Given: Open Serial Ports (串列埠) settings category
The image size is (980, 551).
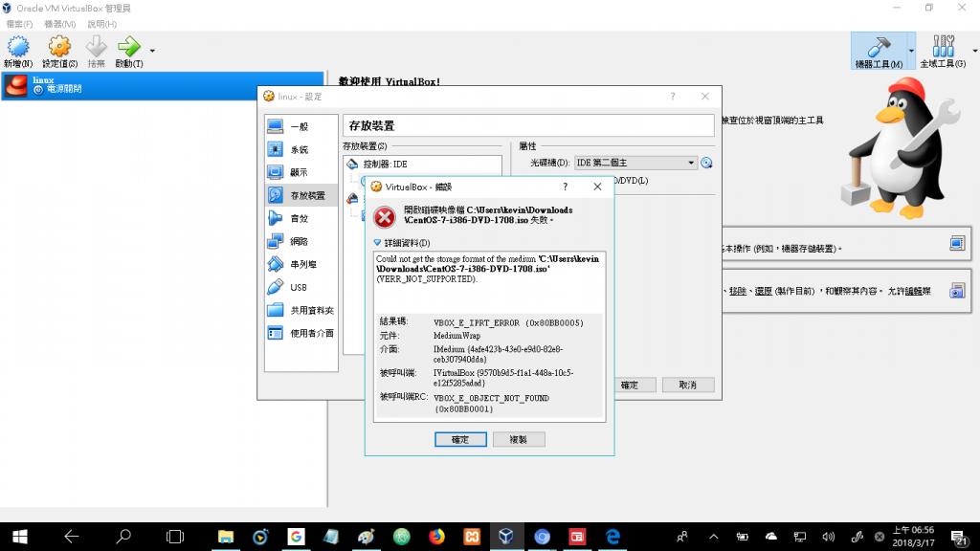Looking at the screenshot, I should coord(301,265).
